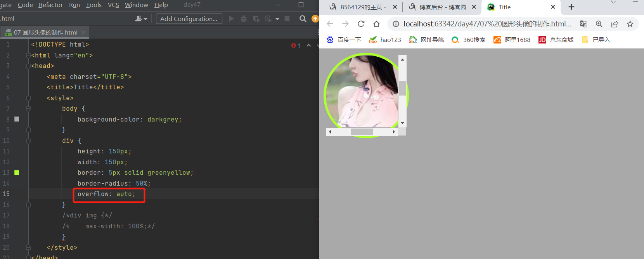Click the avatar vertical scrollbar thumb
Screen dimensions: 644x259
point(402,88)
